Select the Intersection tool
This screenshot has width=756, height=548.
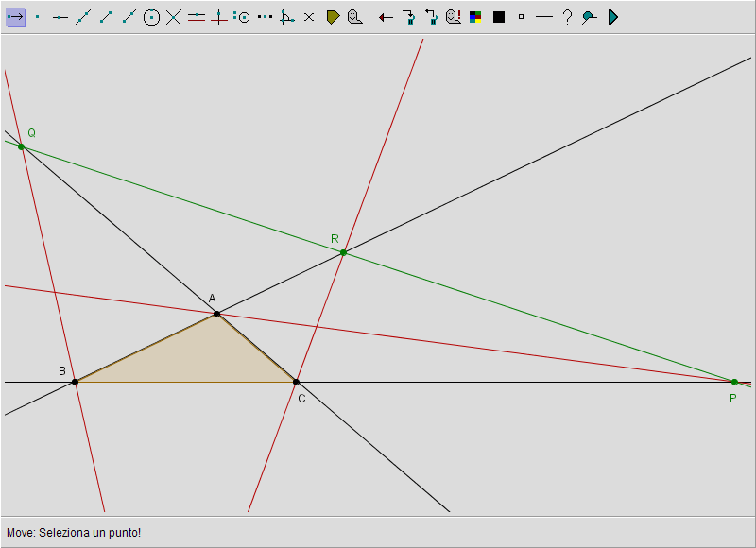pyautogui.click(x=174, y=17)
